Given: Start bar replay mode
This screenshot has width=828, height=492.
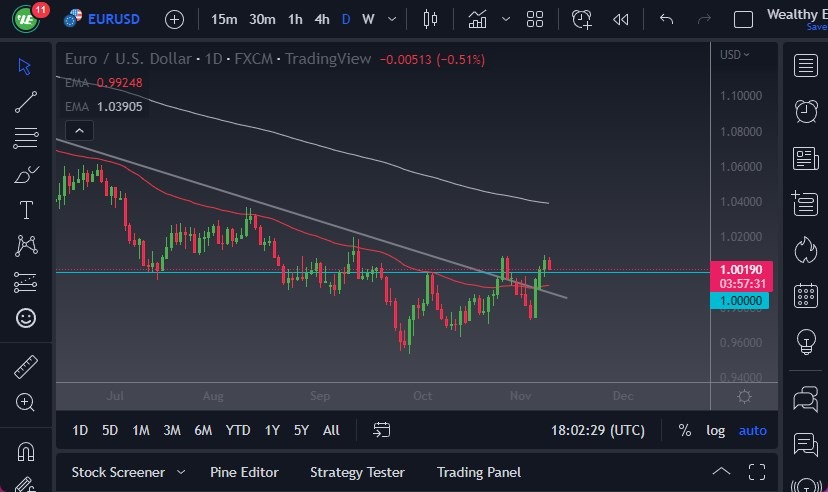Looking at the screenshot, I should [620, 20].
